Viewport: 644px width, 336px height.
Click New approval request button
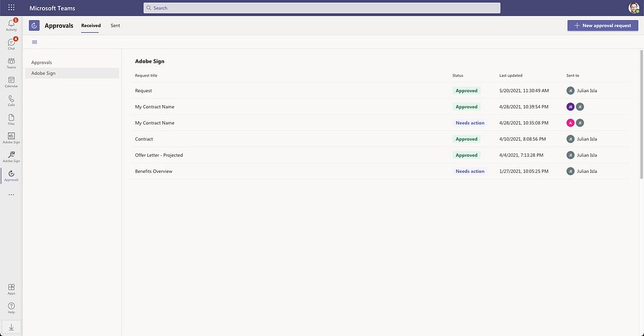pos(603,26)
